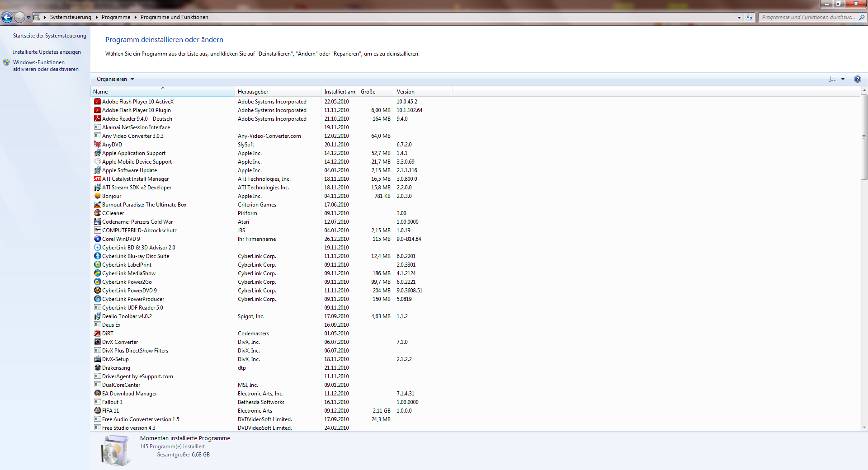Viewport: 868px width, 470px height.
Task: Click the CyberLink PowerProducer icon
Action: click(97, 299)
